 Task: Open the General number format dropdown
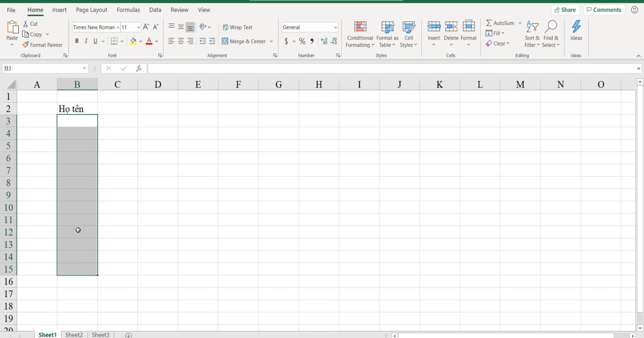pyautogui.click(x=310, y=27)
